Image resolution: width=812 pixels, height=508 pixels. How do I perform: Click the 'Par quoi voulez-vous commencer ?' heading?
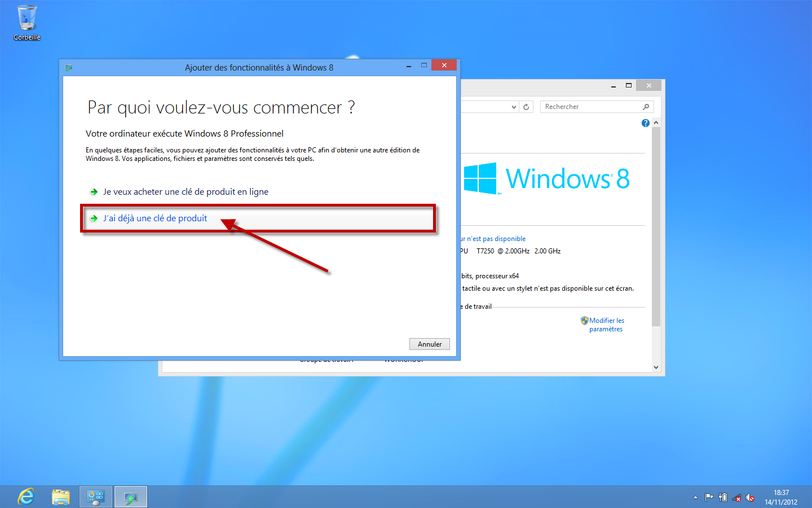[x=221, y=107]
